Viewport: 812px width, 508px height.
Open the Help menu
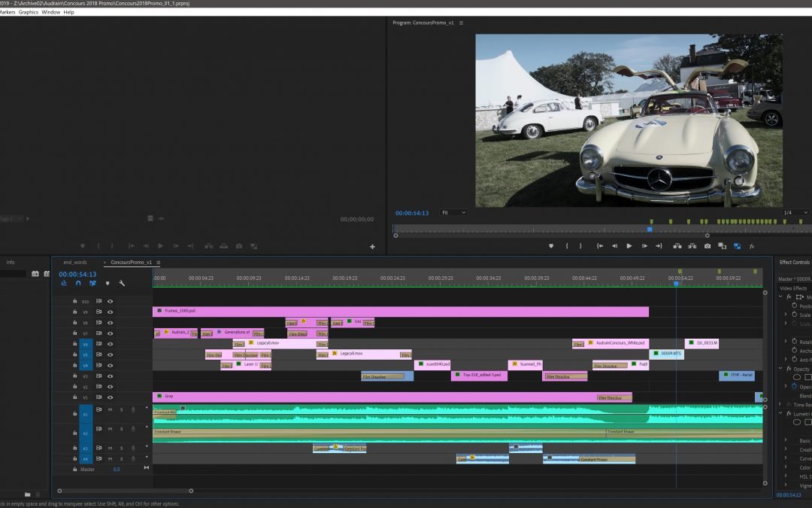[69, 12]
